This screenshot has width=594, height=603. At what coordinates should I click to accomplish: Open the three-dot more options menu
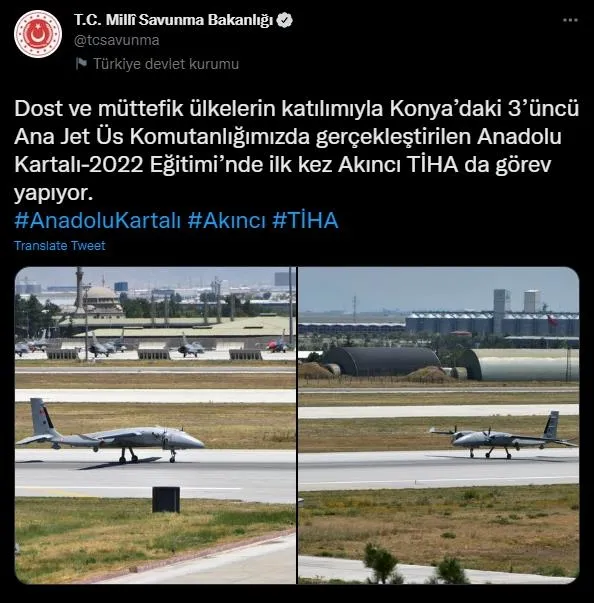[x=570, y=20]
